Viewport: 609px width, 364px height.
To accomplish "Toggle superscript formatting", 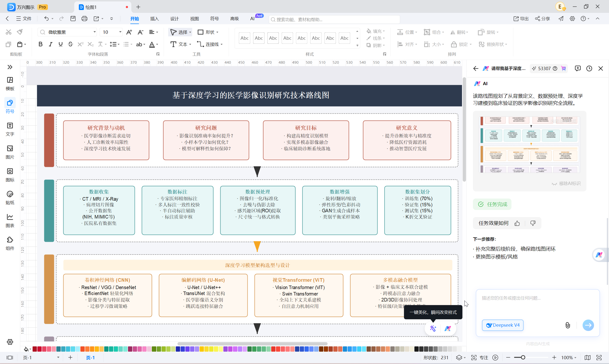I will pos(80,44).
